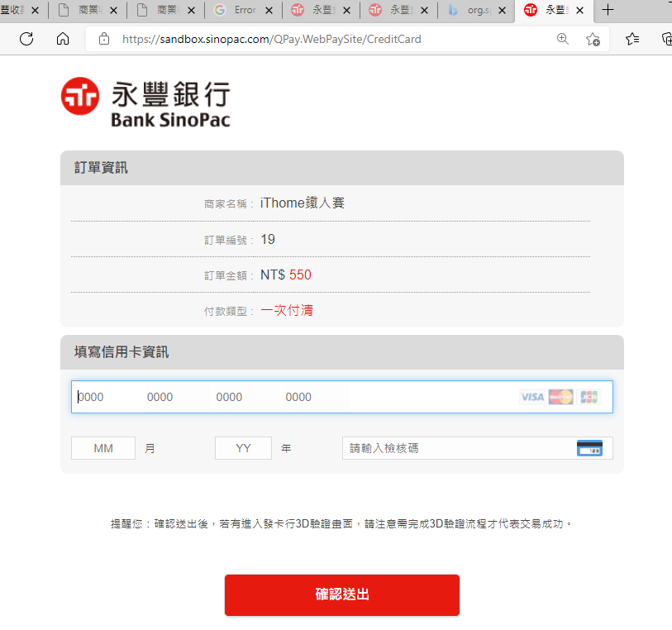
Task: Open the favorites list icon
Action: (x=632, y=39)
